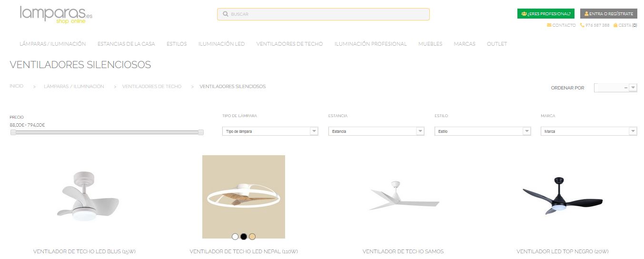Click the lamparas.es shop online logo
This screenshot has height=259, width=644.
(x=56, y=15)
